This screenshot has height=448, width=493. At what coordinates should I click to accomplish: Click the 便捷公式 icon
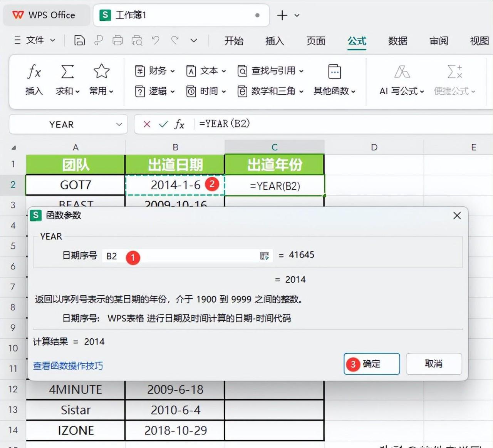454,72
